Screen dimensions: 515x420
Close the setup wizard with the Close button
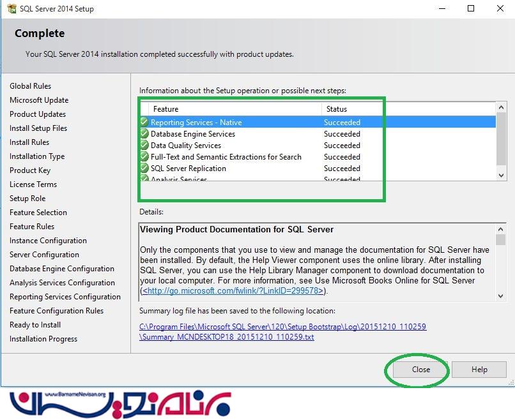click(420, 370)
